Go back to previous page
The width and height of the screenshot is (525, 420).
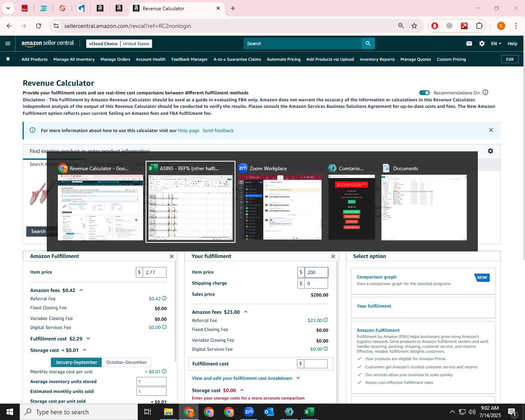coord(9,26)
